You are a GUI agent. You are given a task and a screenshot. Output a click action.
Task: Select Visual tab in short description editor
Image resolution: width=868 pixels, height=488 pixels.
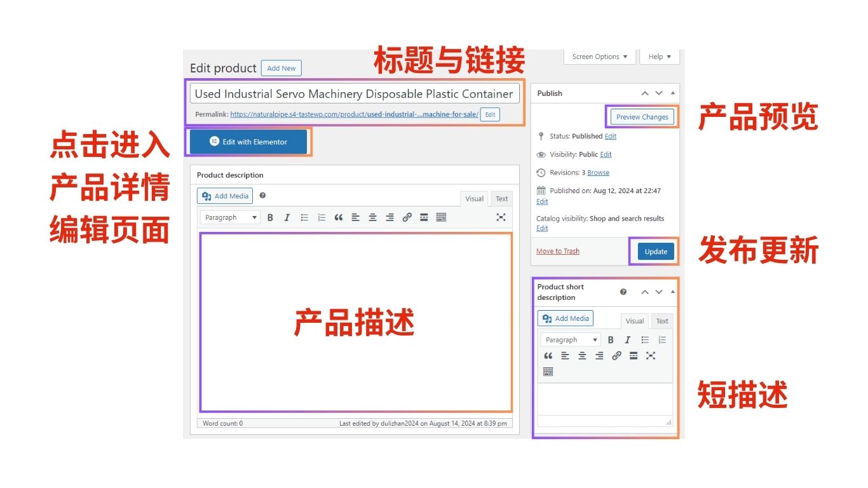(x=634, y=321)
